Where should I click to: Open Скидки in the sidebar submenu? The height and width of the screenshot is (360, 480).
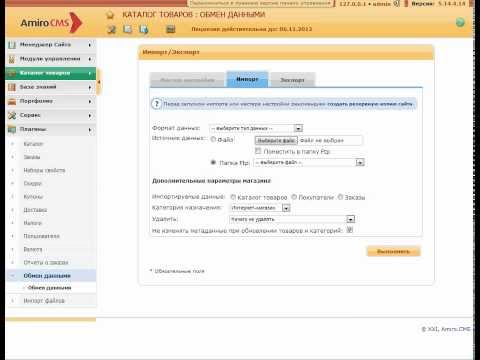pyautogui.click(x=33, y=183)
